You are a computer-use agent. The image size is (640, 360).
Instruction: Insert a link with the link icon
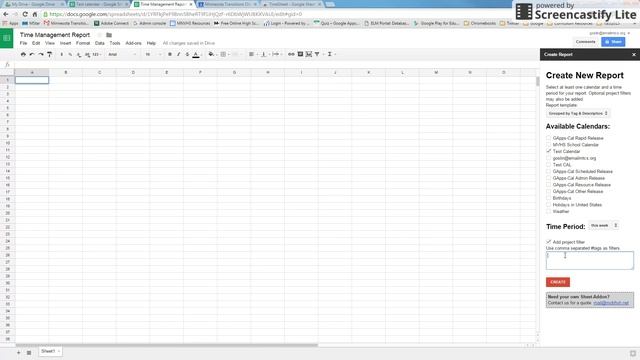click(291, 54)
